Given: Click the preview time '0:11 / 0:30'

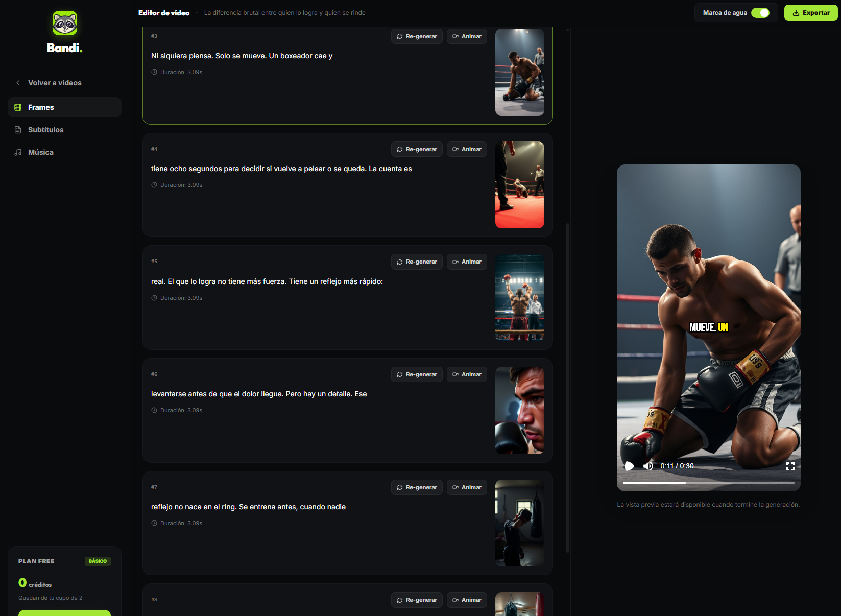Looking at the screenshot, I should coord(677,466).
